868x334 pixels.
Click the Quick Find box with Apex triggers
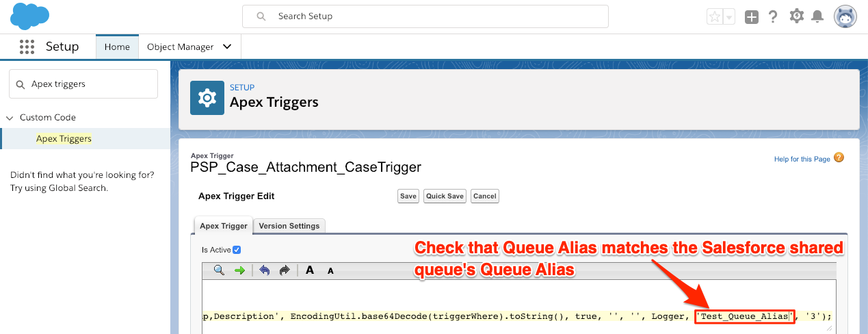(x=83, y=83)
